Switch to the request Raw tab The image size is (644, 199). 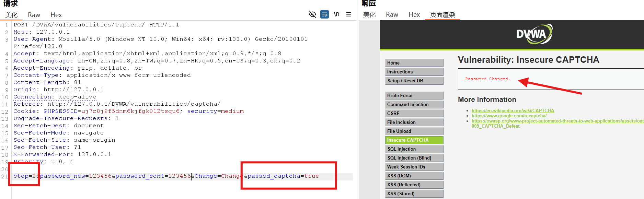click(x=34, y=15)
